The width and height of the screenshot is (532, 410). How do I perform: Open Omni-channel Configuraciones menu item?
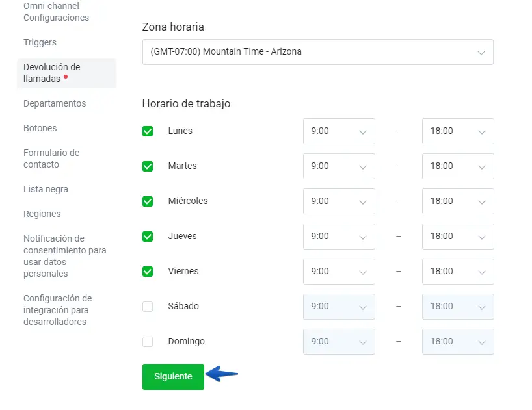(56, 12)
